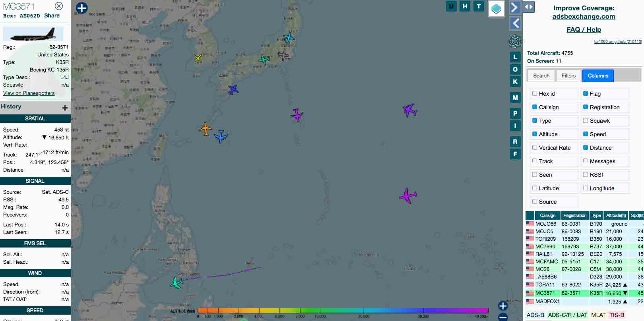Enable the Squawk column checkbox
This screenshot has height=321, width=644.
pyautogui.click(x=586, y=120)
